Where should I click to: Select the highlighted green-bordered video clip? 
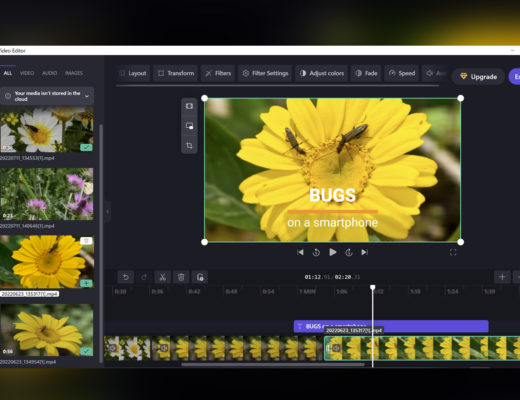[x=422, y=348]
